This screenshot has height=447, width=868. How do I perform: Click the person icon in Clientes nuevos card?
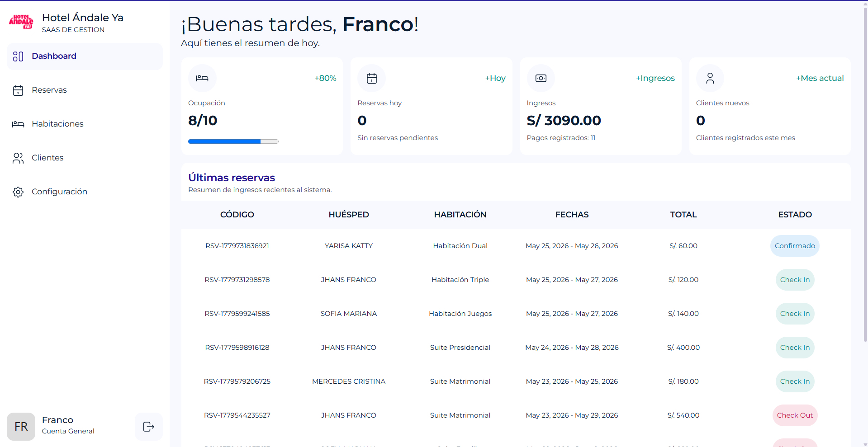coord(710,78)
